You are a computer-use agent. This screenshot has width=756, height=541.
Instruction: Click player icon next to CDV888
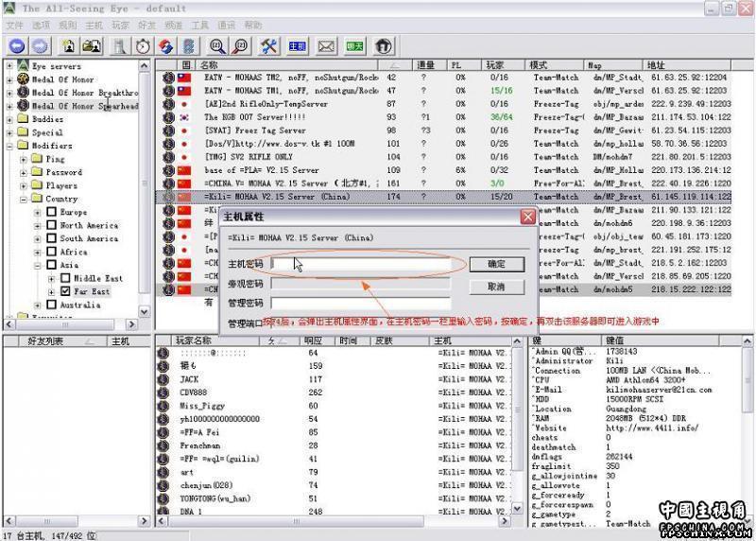click(x=163, y=393)
